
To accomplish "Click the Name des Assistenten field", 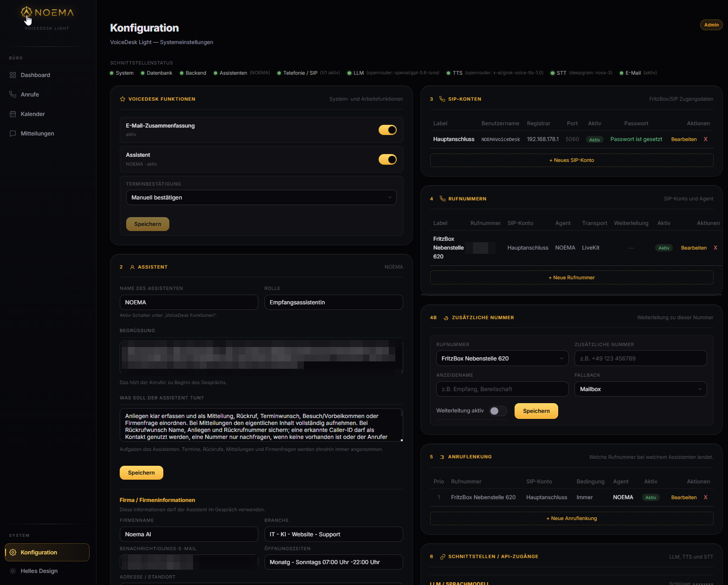I will [189, 302].
